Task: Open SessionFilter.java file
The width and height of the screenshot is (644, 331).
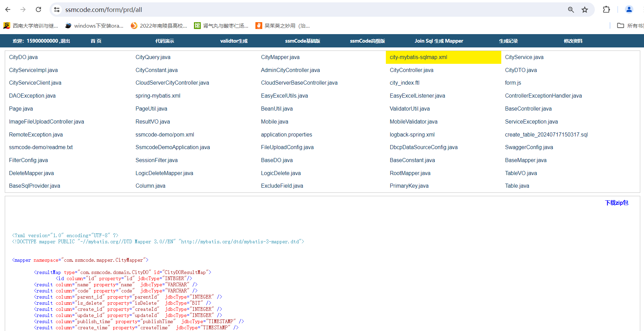Action: pyautogui.click(x=156, y=160)
